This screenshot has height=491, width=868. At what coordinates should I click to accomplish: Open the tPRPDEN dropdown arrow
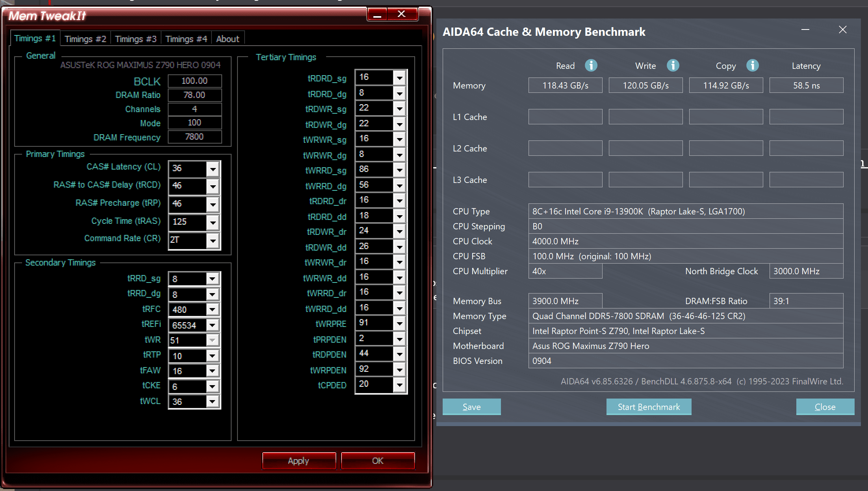click(400, 339)
